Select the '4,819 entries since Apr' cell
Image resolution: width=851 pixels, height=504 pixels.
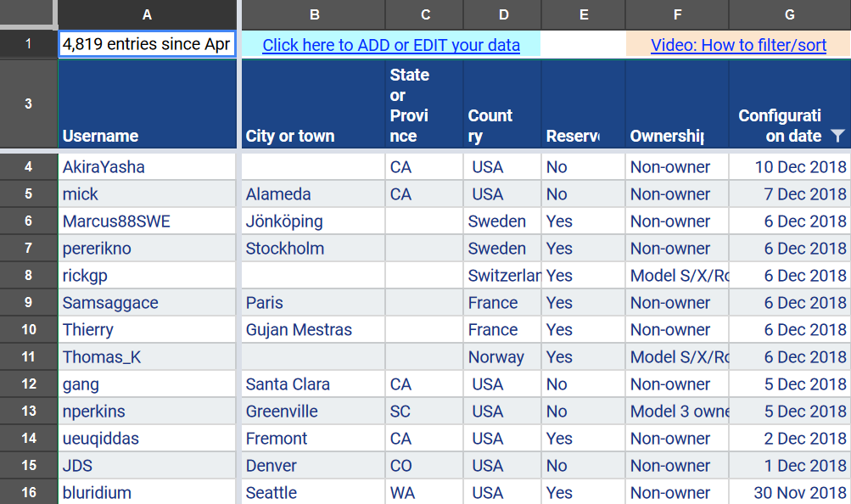click(147, 45)
